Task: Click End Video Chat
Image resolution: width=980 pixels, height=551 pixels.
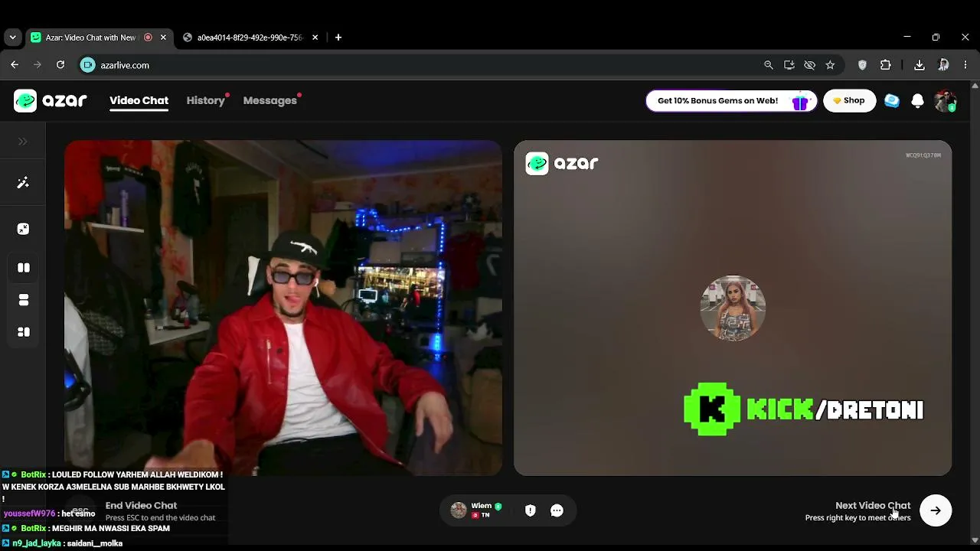Action: click(x=141, y=505)
